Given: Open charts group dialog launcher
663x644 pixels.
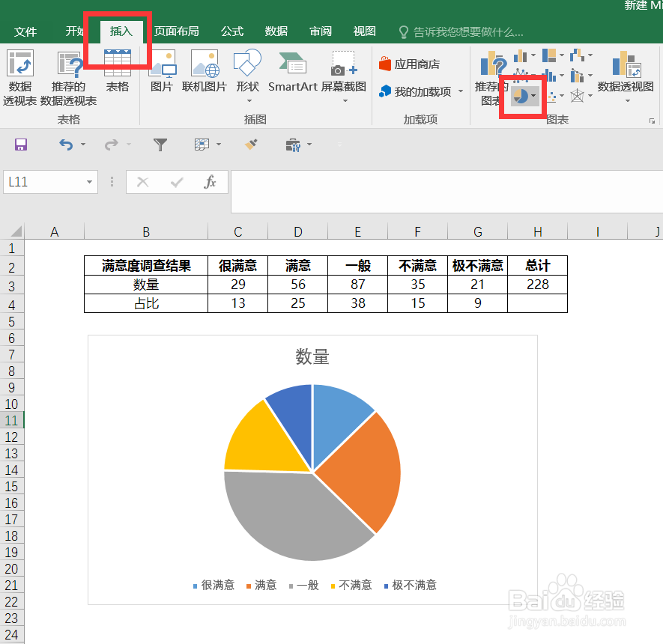Looking at the screenshot, I should (x=652, y=121).
